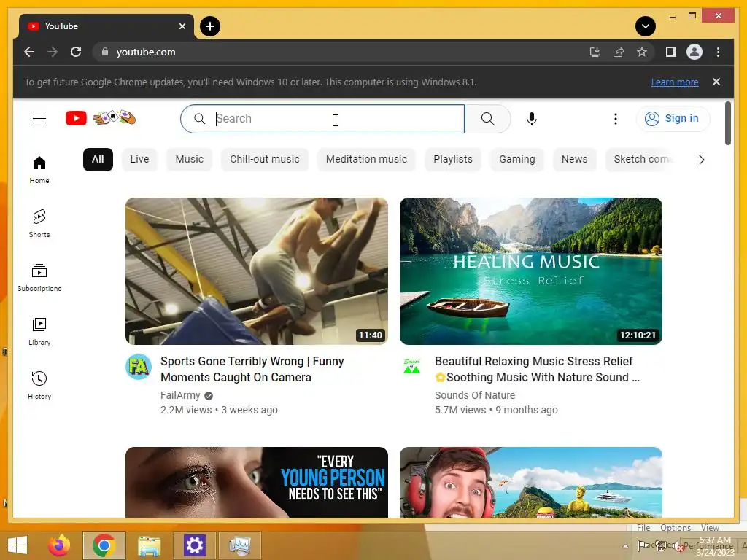This screenshot has height=560, width=747.
Task: Show hidden system tray icons
Action: (625, 546)
